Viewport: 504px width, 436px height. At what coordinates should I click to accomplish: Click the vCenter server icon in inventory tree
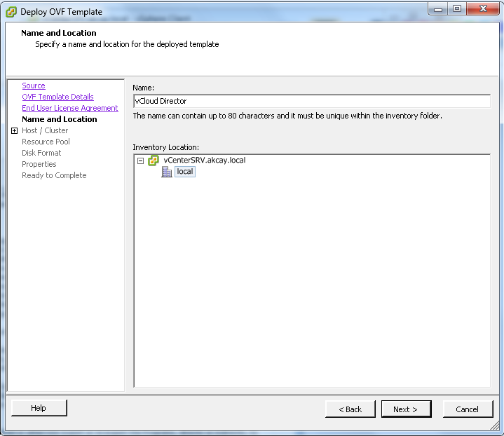[x=154, y=160]
